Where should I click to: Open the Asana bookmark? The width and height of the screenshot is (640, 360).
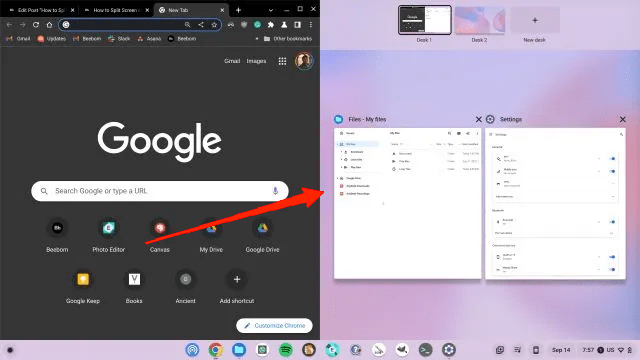[x=149, y=39]
